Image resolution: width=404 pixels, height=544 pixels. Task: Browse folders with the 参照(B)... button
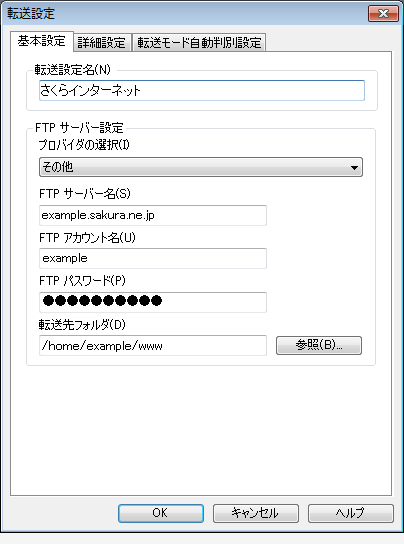coord(319,346)
